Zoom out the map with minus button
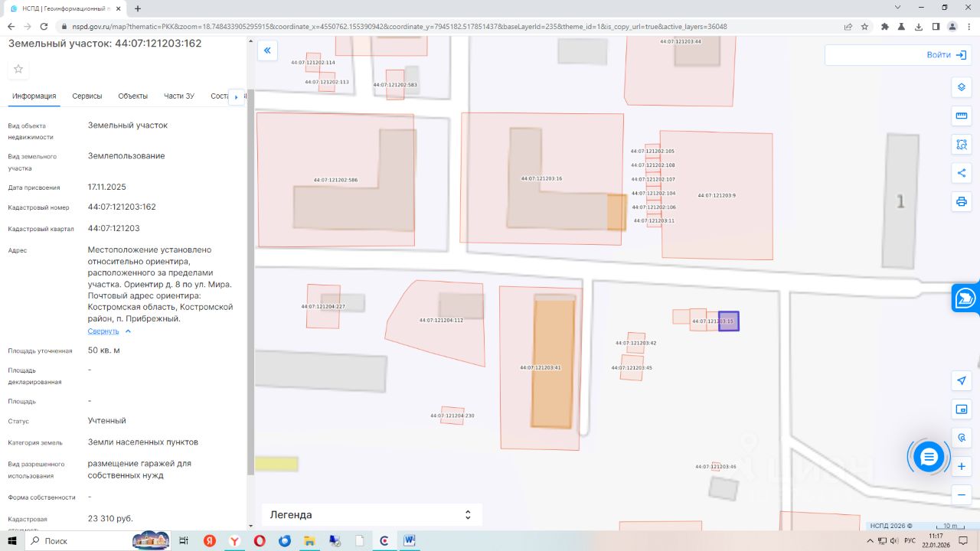 (962, 495)
